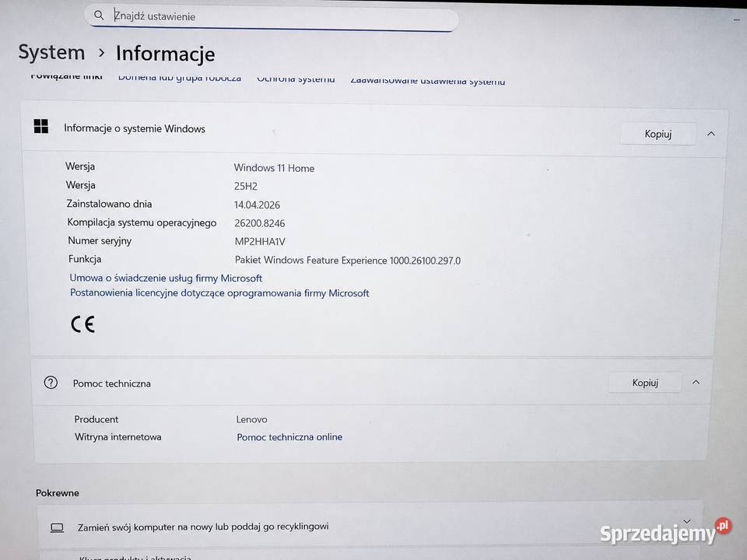Click Numer seryjny label
This screenshot has height=560, width=747.
point(100,241)
